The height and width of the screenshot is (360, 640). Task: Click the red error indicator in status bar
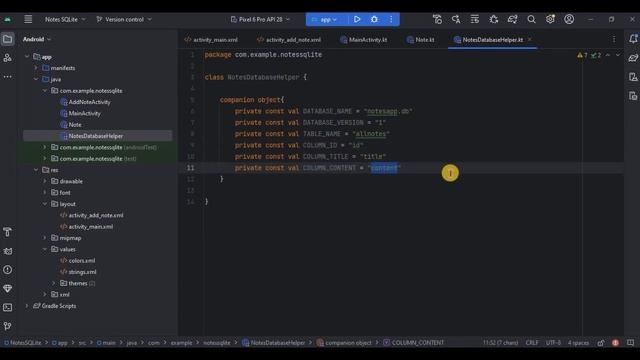[615, 343]
